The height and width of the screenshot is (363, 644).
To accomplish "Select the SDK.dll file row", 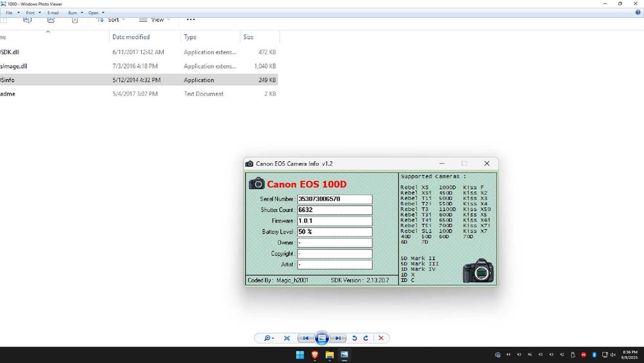I will point(139,52).
